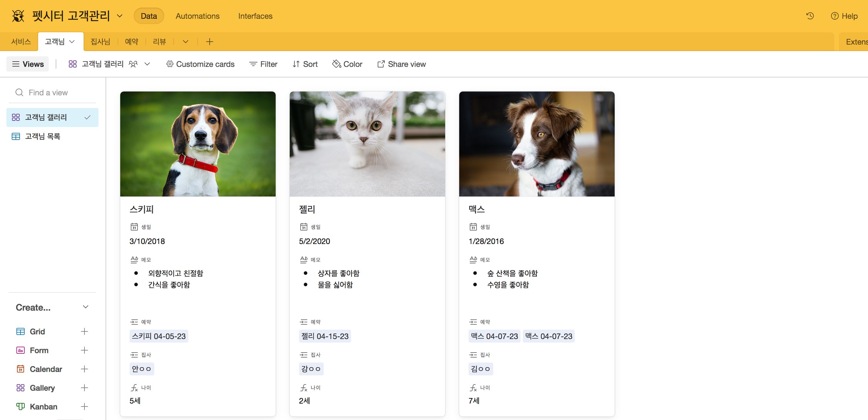Viewport: 868px width, 420px height.
Task: Add a Form view with plus
Action: point(84,350)
